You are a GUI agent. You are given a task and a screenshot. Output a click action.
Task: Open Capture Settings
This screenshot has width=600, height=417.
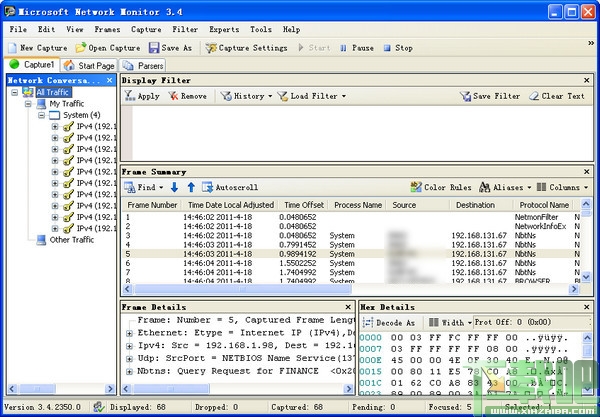tap(246, 48)
